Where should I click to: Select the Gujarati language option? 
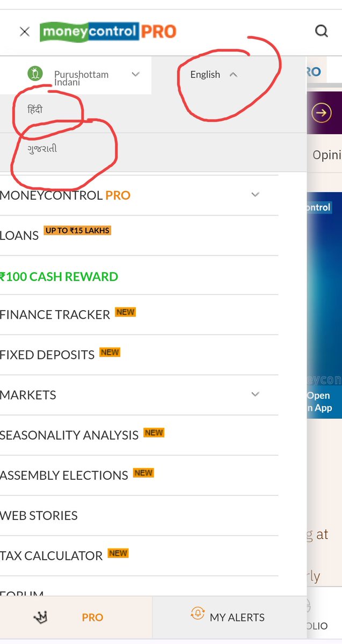pos(42,149)
